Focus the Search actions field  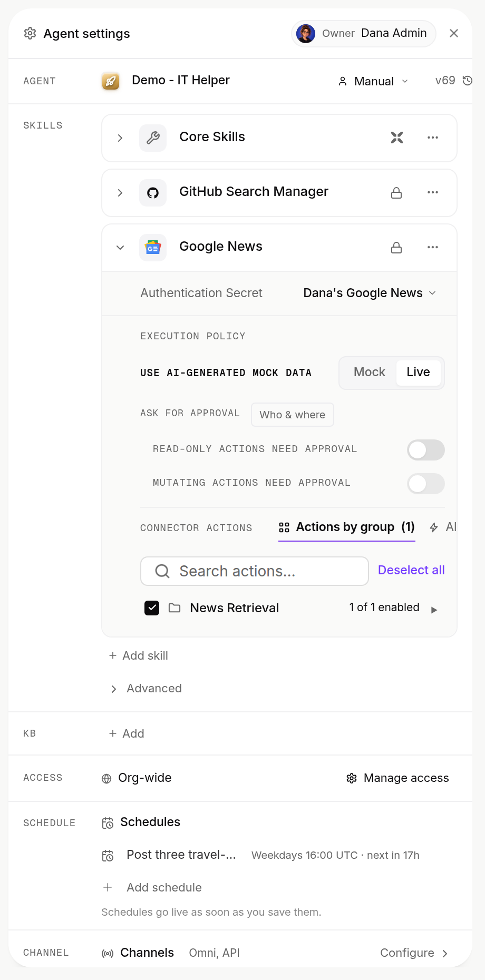tap(255, 571)
